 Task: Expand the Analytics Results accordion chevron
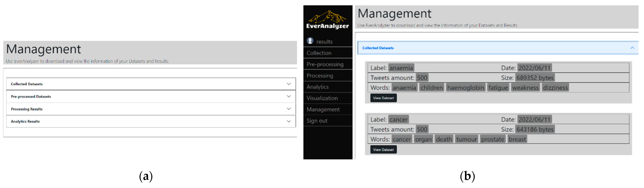click(289, 121)
